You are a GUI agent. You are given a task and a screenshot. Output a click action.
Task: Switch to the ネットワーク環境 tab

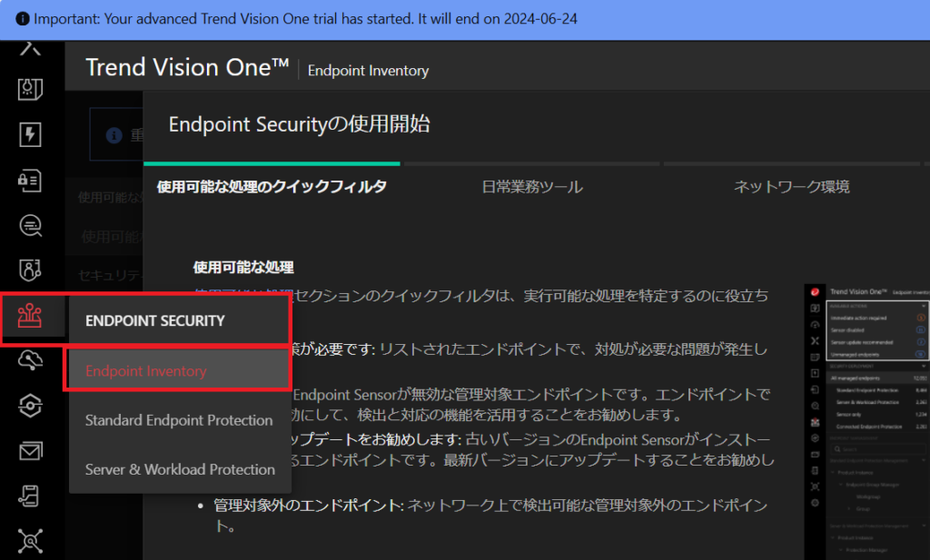(792, 187)
